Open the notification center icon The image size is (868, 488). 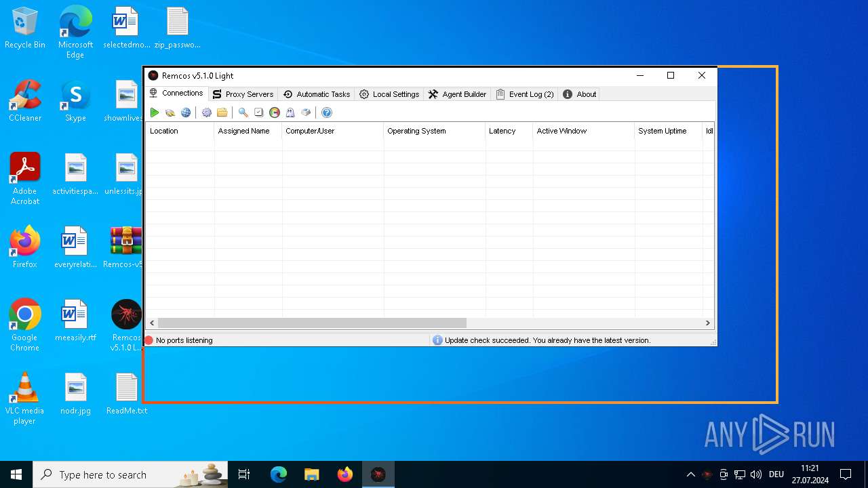[x=846, y=474]
